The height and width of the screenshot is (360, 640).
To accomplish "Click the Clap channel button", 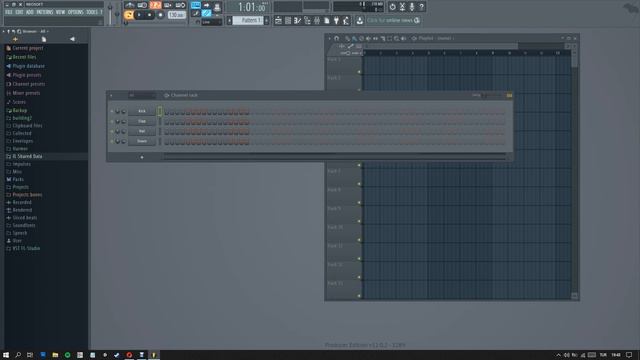I will [142, 121].
